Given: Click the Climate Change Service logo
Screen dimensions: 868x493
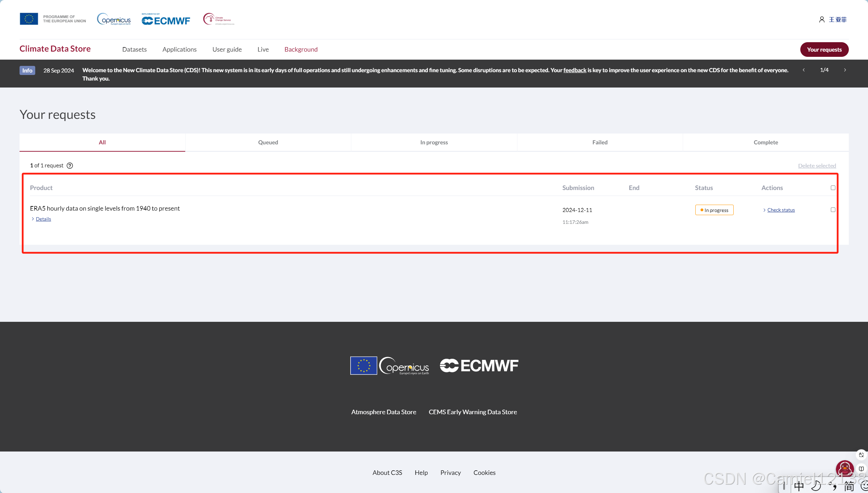Looking at the screenshot, I should tap(218, 19).
